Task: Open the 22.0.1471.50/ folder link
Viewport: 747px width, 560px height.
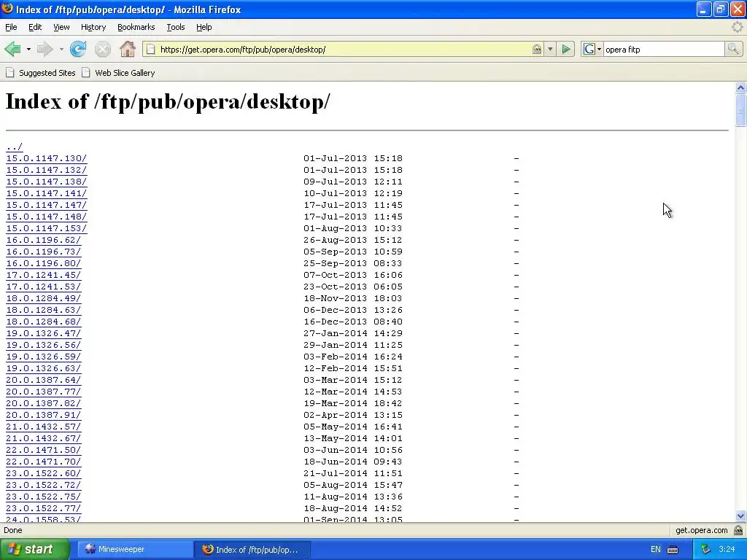Action: coord(43,450)
